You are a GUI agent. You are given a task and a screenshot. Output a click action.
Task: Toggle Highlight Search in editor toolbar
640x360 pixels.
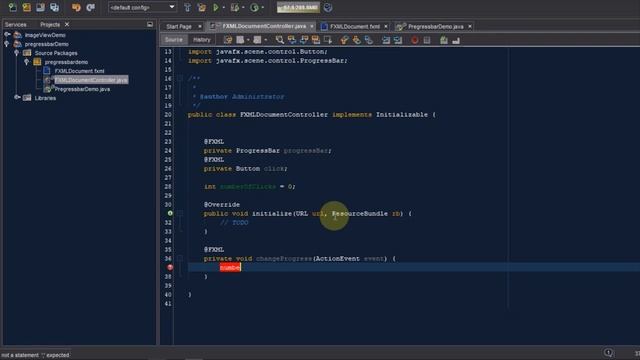click(316, 40)
